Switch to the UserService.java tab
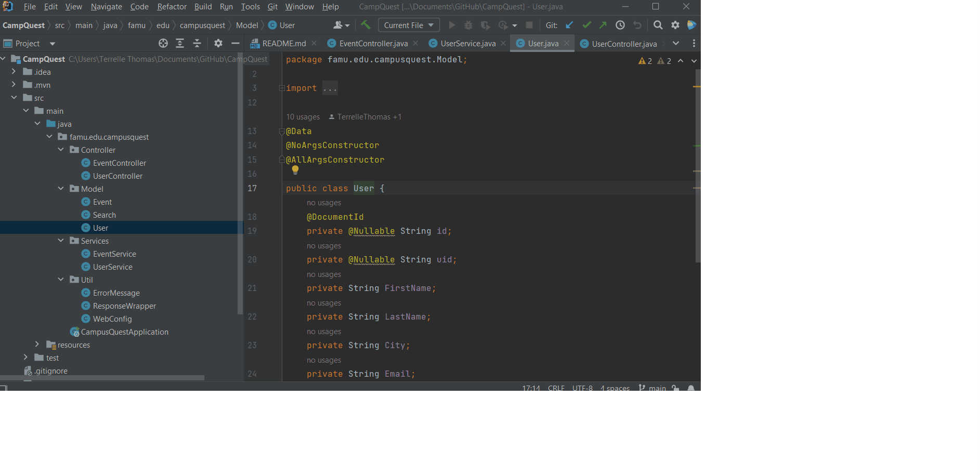 click(x=468, y=44)
